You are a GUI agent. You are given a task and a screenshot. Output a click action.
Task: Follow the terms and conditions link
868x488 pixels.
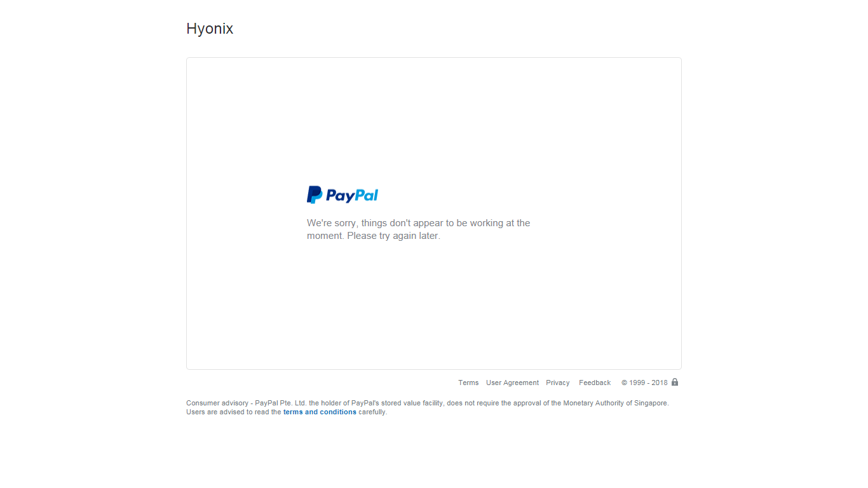320,412
